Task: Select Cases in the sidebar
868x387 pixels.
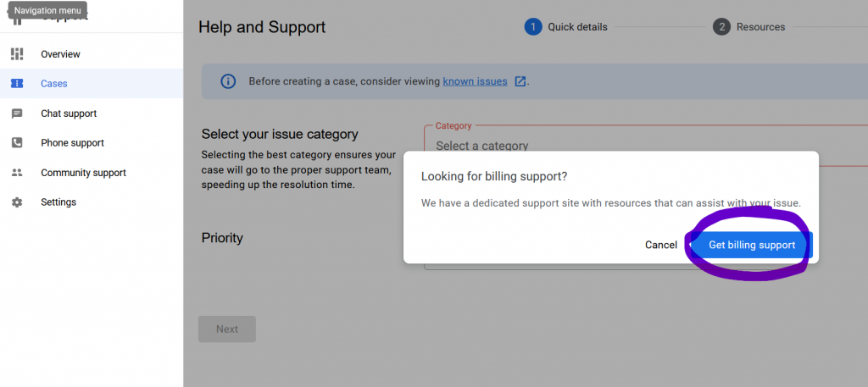Action: point(54,84)
